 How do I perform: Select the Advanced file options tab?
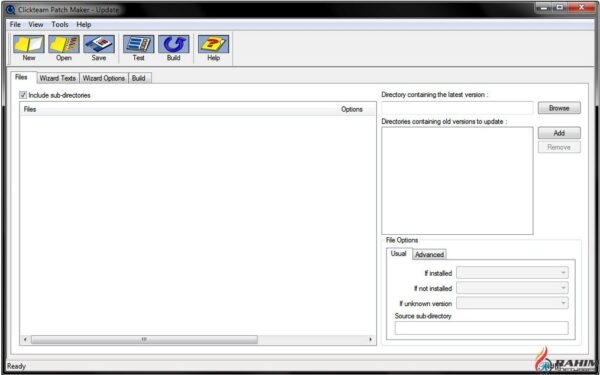[430, 254]
